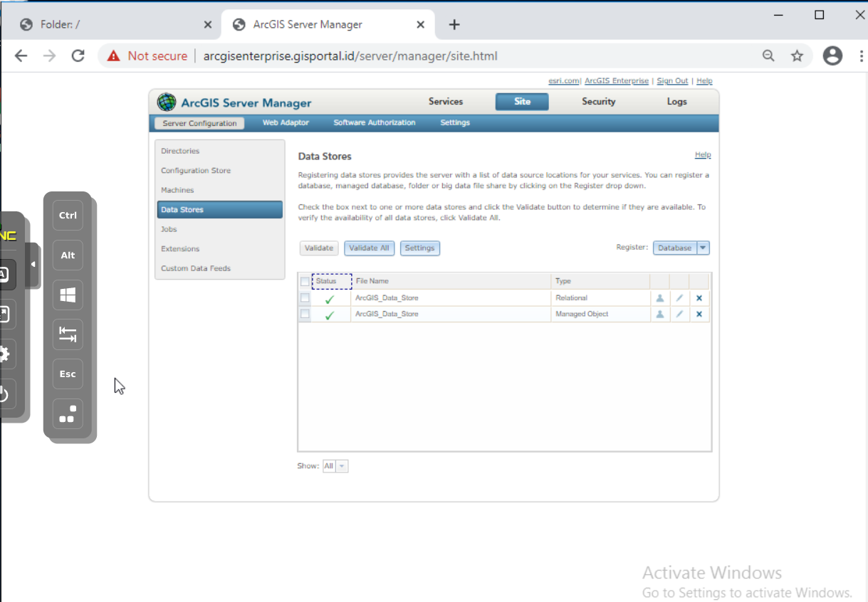Select Configuration Store in the left sidebar
The image size is (868, 602).
(196, 171)
